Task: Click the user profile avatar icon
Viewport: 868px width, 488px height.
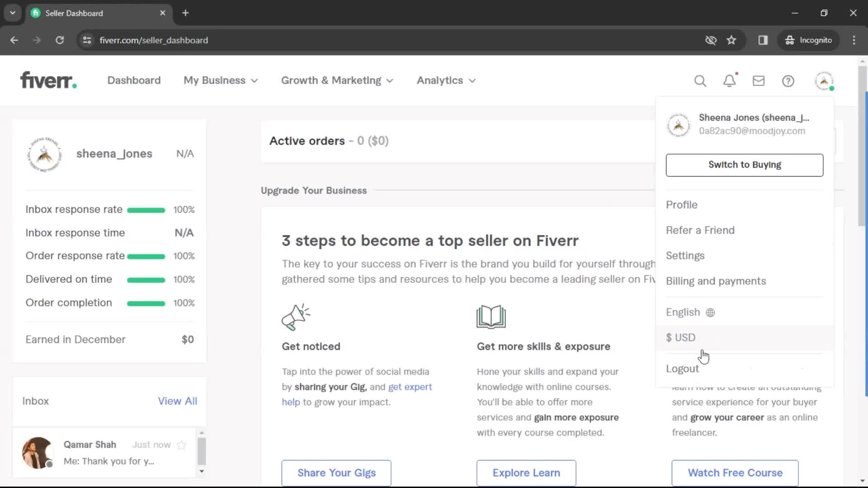Action: (825, 80)
